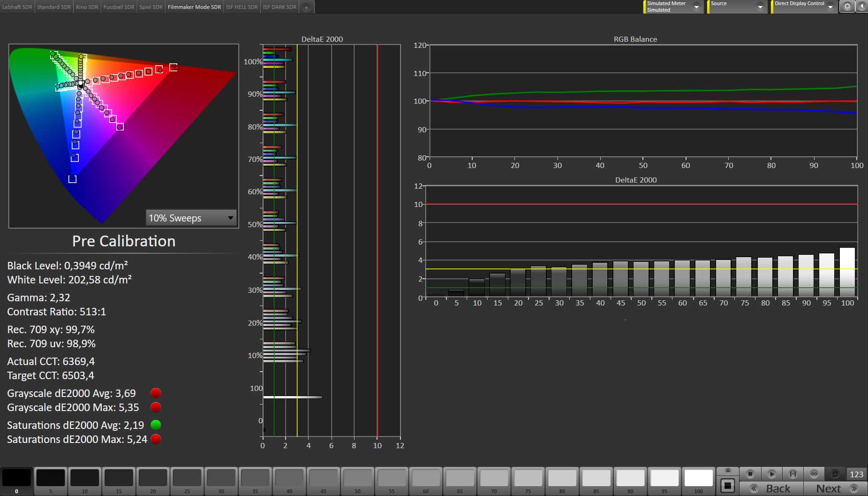Click the stop measurement icon
The width and height of the screenshot is (868, 496).
point(750,474)
